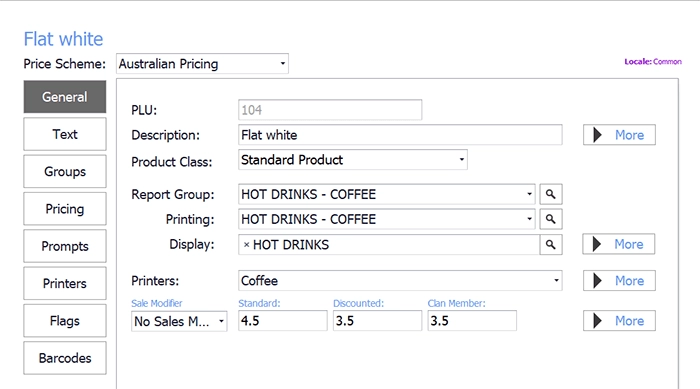Image resolution: width=700 pixels, height=389 pixels.
Task: Switch to the Printers tab
Action: (65, 283)
